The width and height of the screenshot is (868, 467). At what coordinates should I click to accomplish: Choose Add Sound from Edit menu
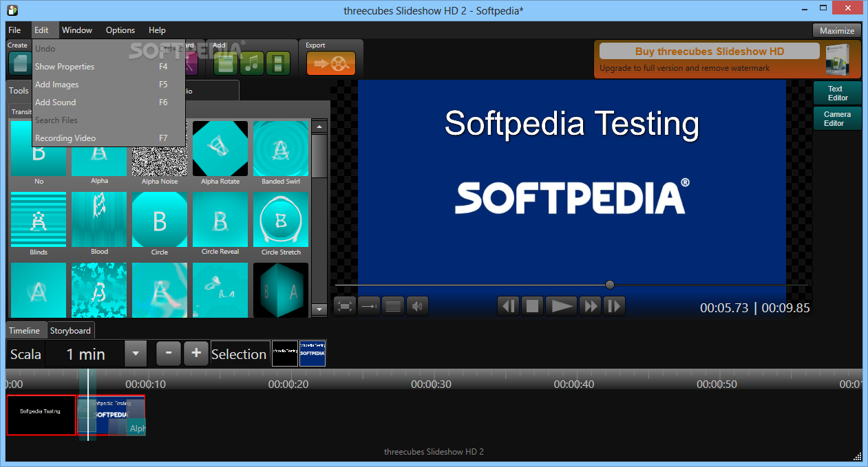(109, 102)
